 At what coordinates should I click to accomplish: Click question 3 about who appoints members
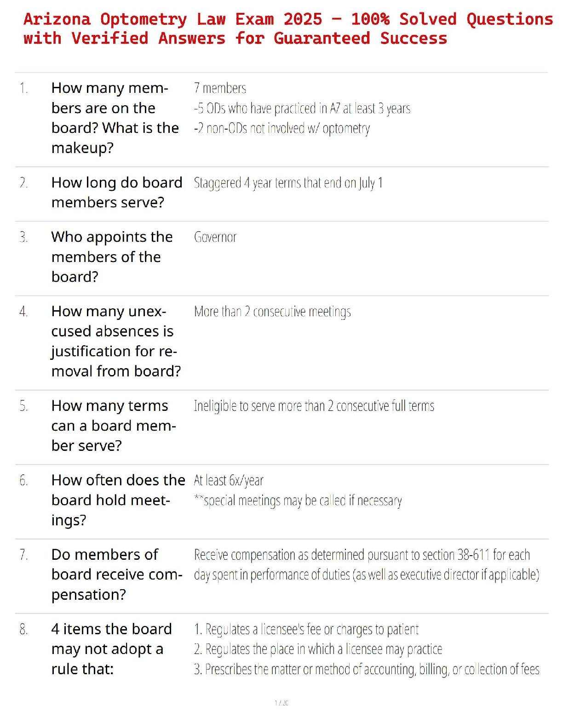tap(112, 256)
